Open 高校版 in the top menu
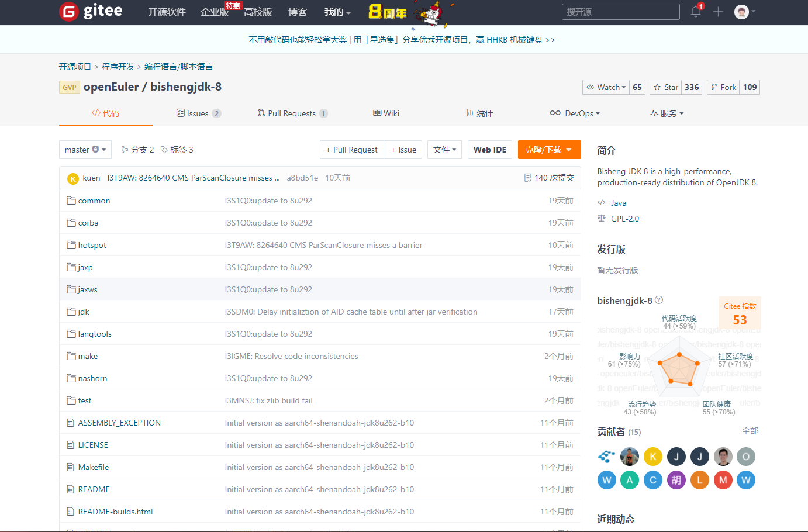This screenshot has width=808, height=532. tap(258, 12)
